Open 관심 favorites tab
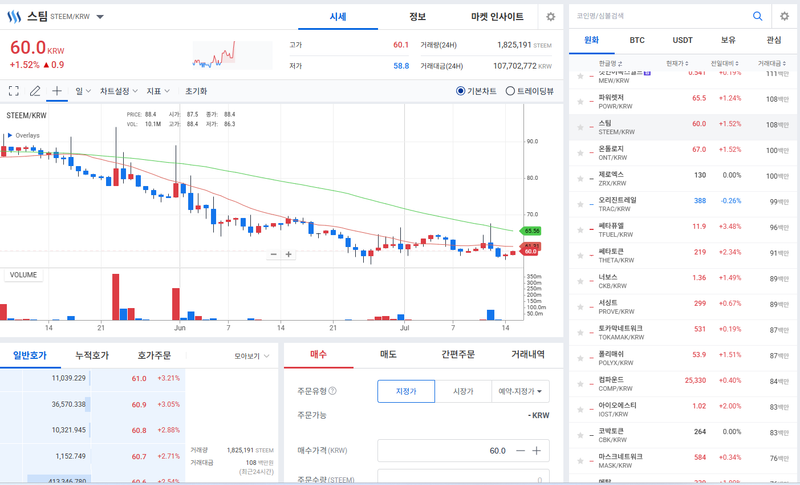 [x=773, y=40]
